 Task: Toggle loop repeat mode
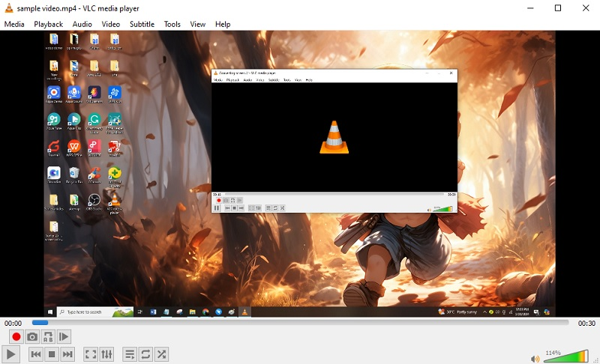pyautogui.click(x=145, y=354)
